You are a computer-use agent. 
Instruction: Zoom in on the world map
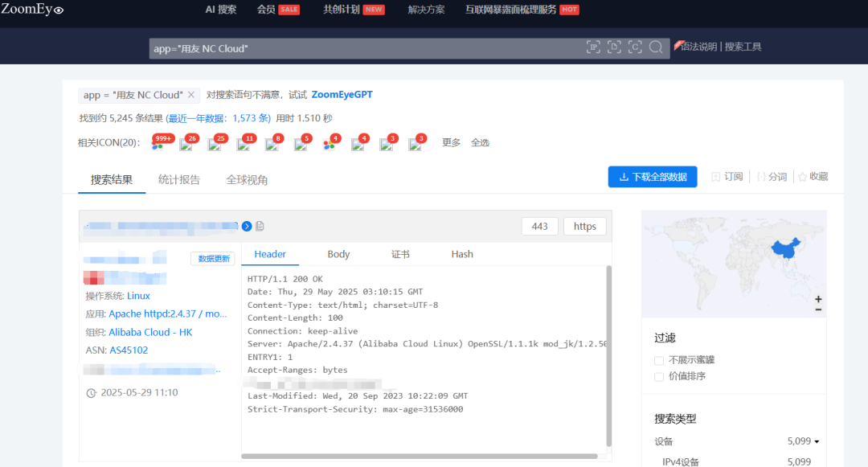pos(818,299)
